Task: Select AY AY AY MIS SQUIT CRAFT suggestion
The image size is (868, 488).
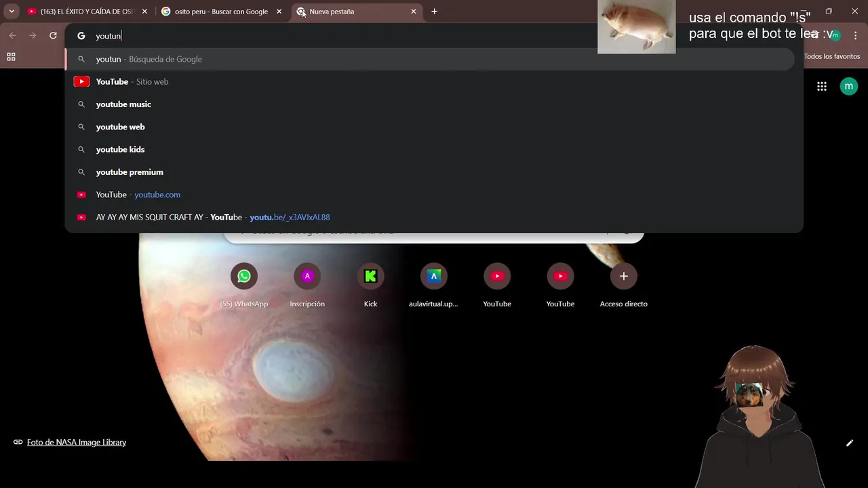Action: pyautogui.click(x=430, y=217)
